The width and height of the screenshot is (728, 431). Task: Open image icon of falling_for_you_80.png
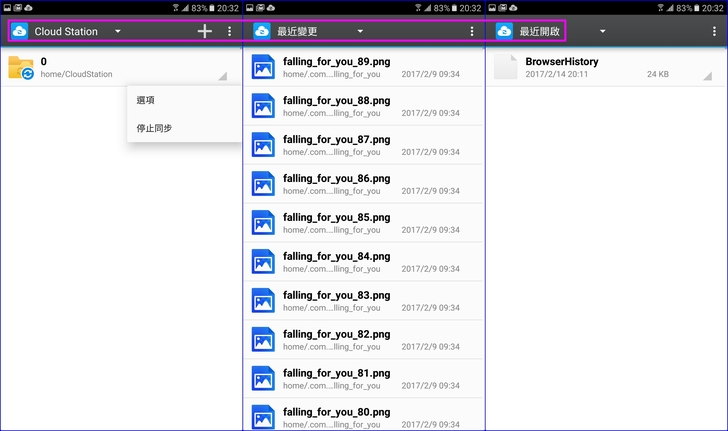point(263,418)
